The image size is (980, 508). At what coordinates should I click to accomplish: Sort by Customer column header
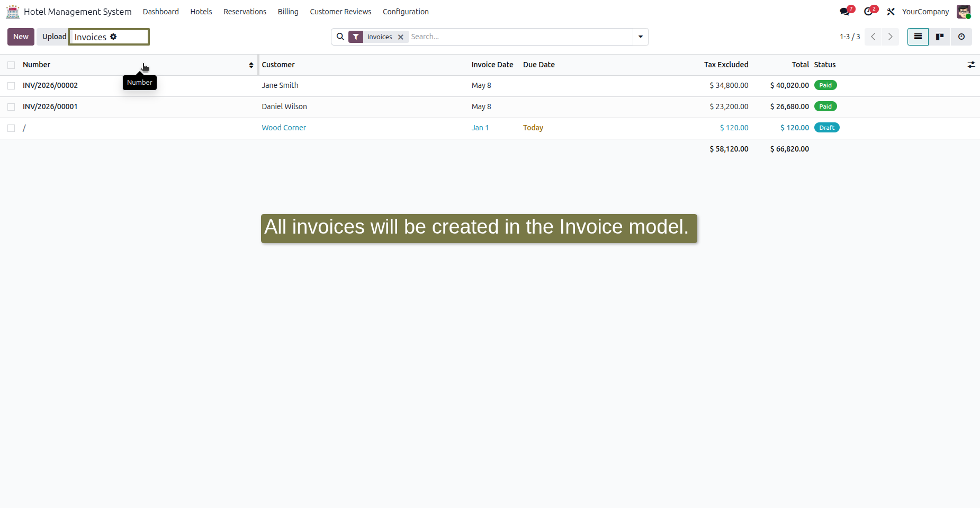click(278, 65)
